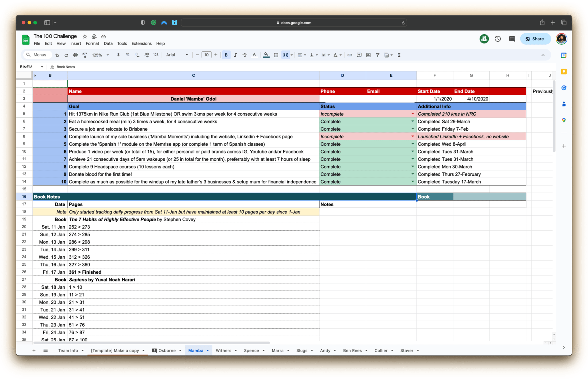The width and height of the screenshot is (588, 381).
Task: Open the all sheets list icon
Action: pos(45,350)
